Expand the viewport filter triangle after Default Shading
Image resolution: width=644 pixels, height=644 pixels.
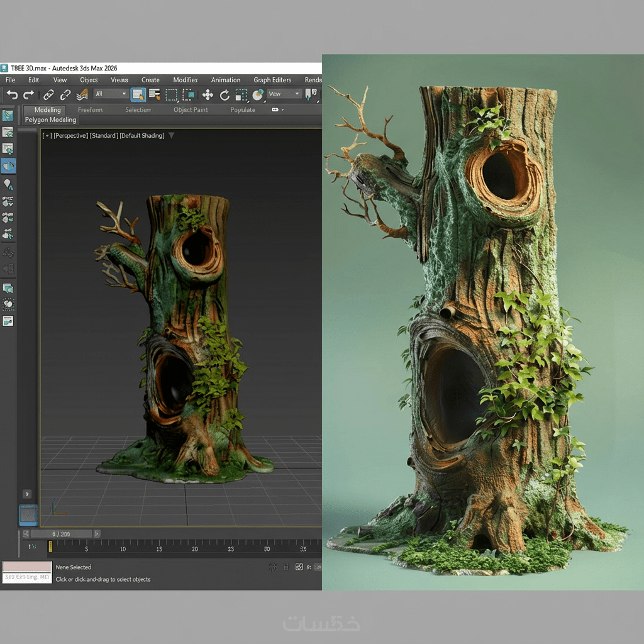[x=172, y=135]
